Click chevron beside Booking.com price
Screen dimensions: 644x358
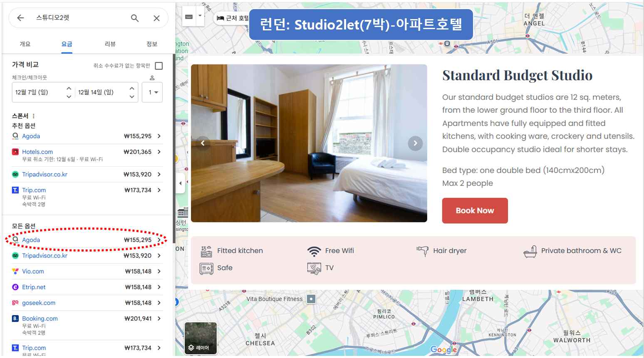point(159,318)
